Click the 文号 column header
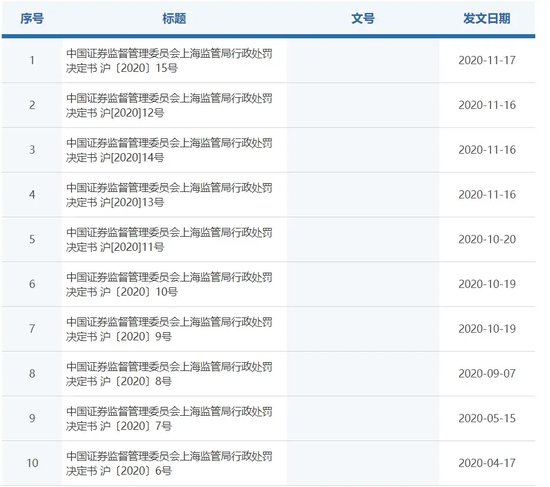 pos(363,18)
